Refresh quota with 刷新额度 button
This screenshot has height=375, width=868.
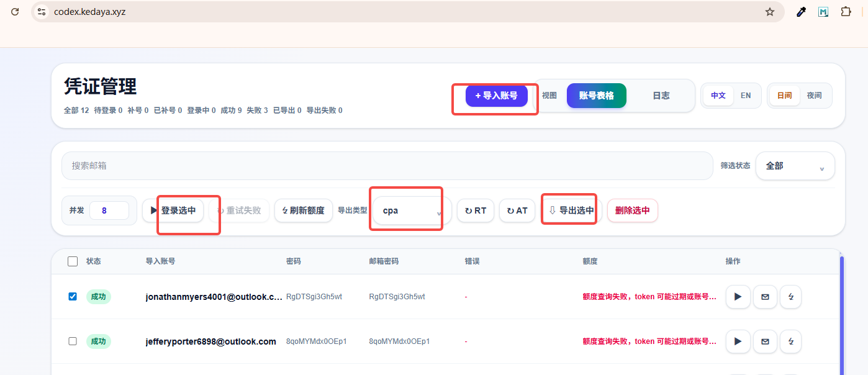pyautogui.click(x=304, y=210)
